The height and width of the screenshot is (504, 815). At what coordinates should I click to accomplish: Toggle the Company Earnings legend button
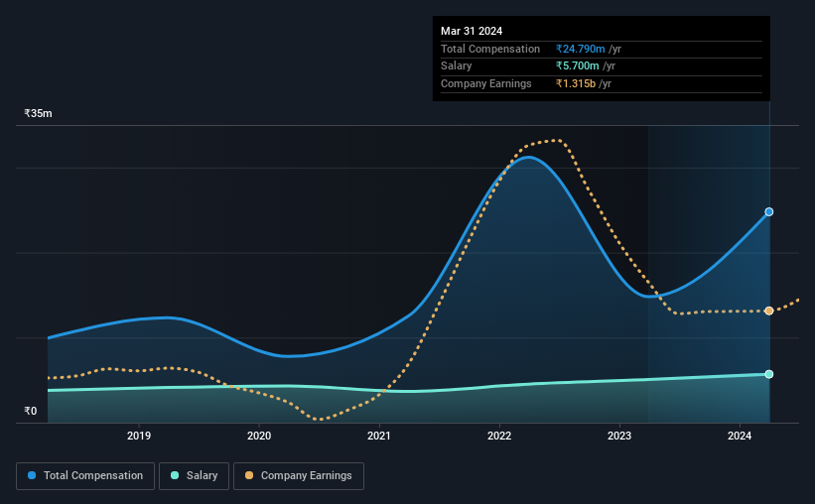(x=299, y=476)
